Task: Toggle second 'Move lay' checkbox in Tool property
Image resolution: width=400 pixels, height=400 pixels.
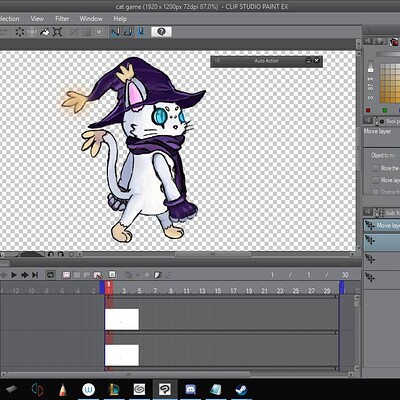Action: (375, 180)
